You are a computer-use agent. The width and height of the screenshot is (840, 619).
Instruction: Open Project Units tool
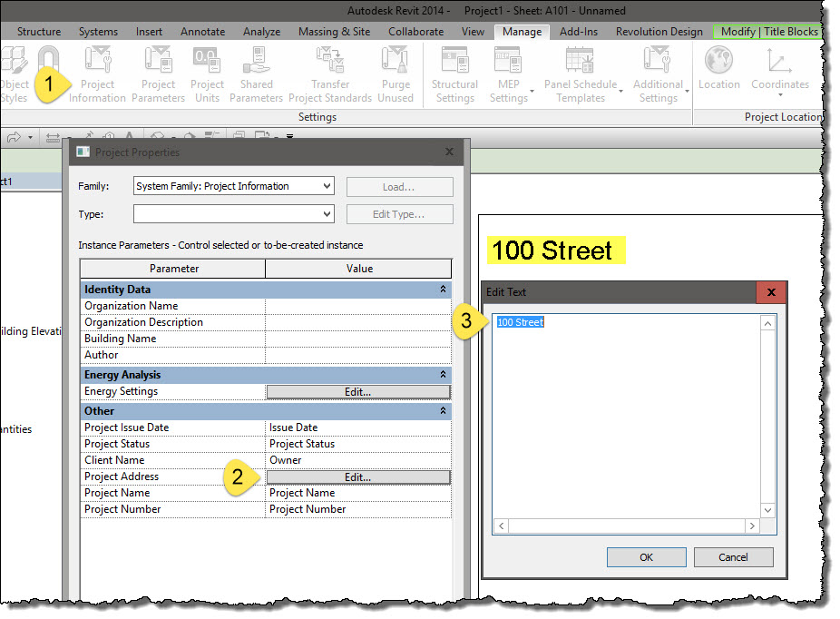pos(207,75)
